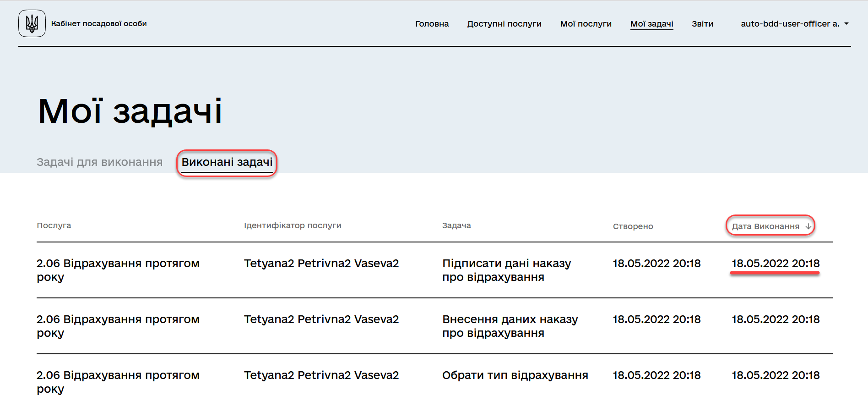Open the Головна menu item
868x407 pixels.
point(432,24)
